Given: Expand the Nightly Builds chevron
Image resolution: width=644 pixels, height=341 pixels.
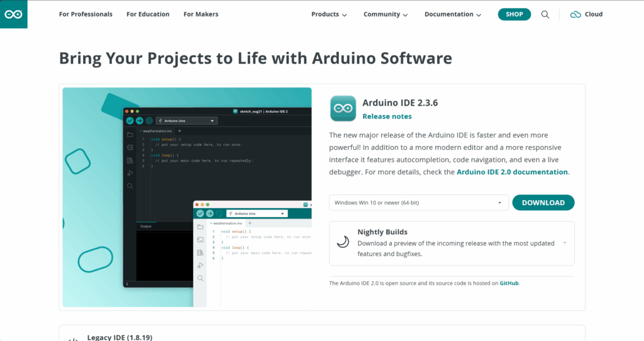Looking at the screenshot, I should [565, 243].
